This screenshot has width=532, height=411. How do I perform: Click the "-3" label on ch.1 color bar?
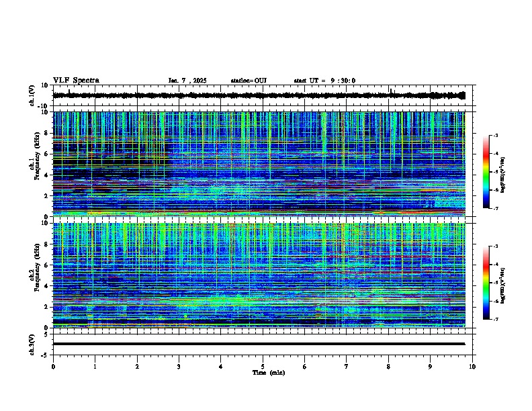(x=496, y=136)
